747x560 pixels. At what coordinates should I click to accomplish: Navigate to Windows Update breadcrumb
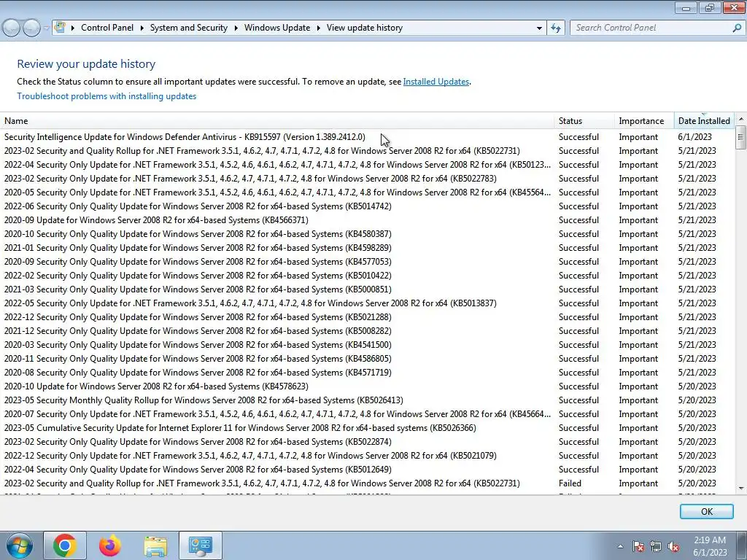tap(277, 28)
